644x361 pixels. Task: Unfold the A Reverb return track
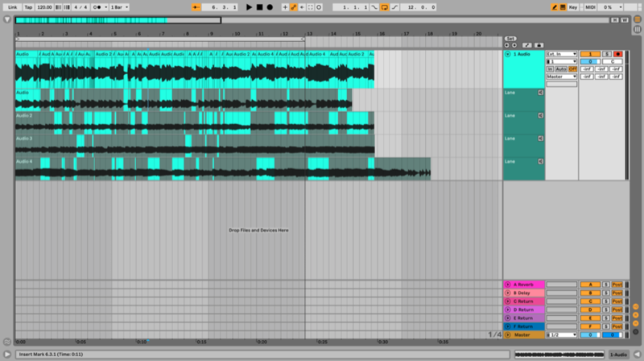pos(507,284)
